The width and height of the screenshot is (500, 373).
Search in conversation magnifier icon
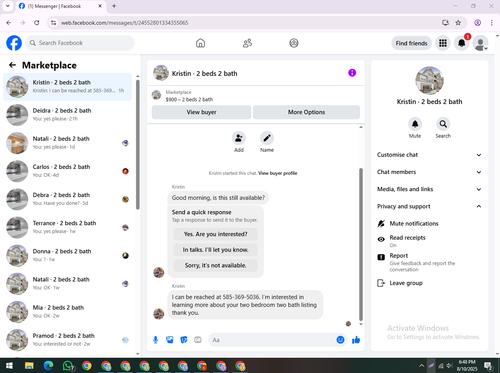point(443,124)
